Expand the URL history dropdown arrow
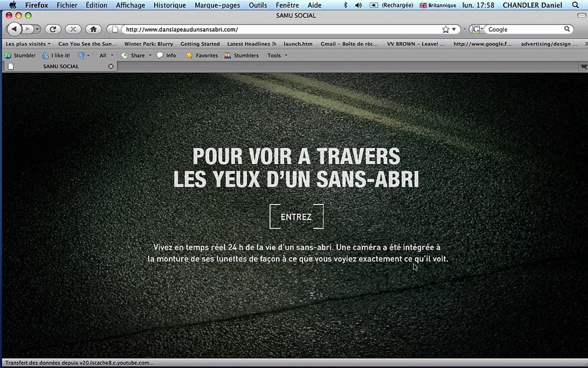The width and height of the screenshot is (588, 368). point(454,29)
